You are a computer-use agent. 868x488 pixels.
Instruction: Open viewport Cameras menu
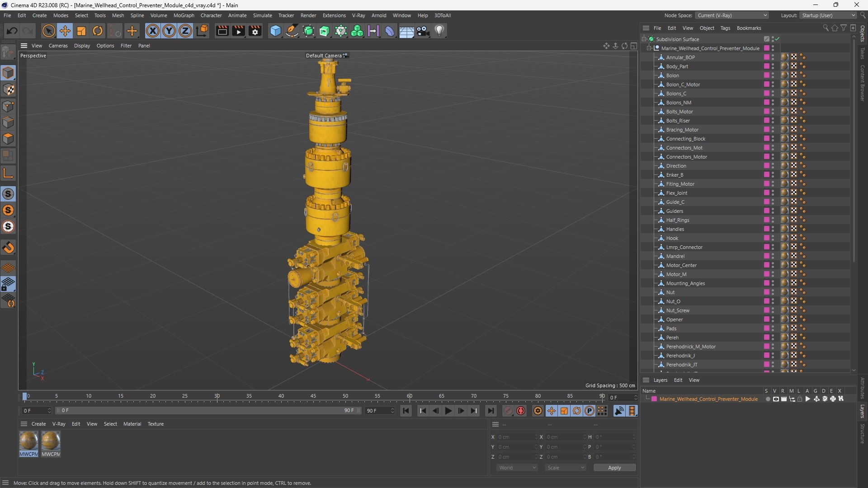(x=58, y=46)
